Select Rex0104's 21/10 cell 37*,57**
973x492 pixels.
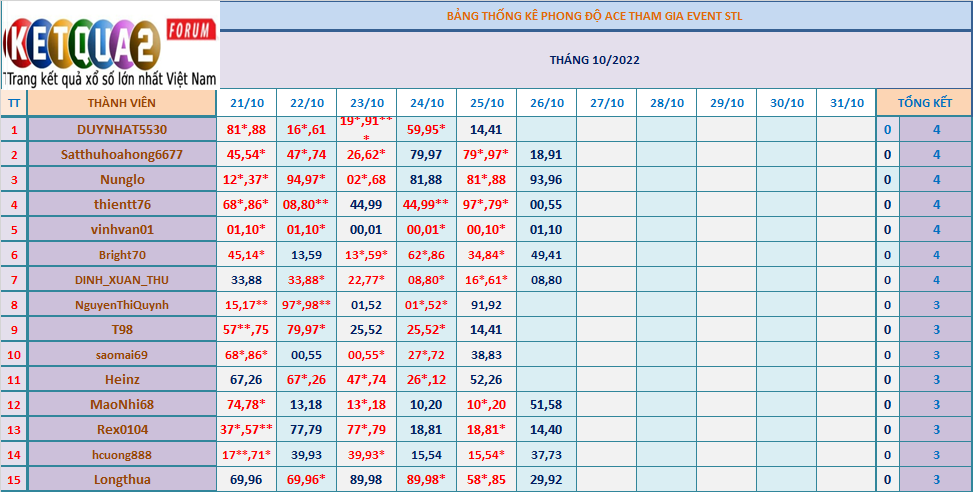247,429
